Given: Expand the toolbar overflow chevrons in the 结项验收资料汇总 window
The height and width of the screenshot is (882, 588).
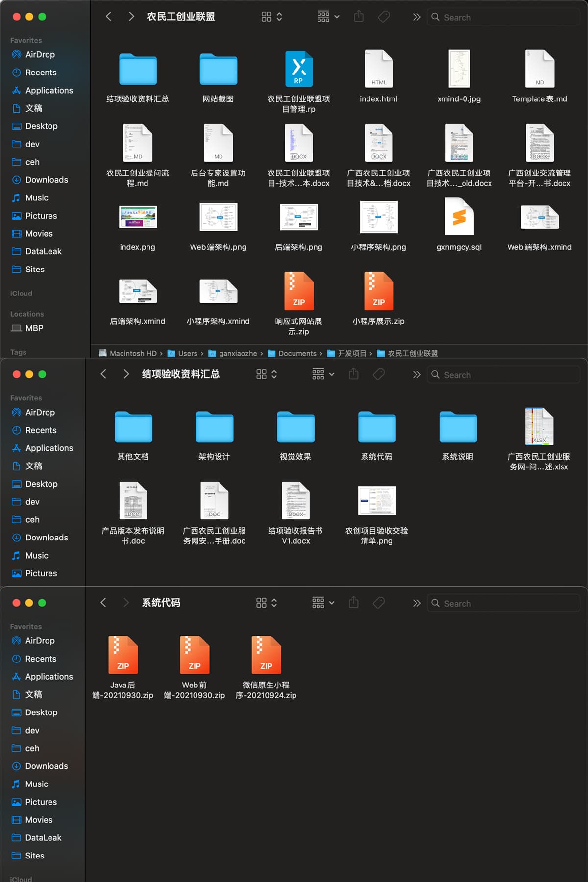Looking at the screenshot, I should (416, 374).
